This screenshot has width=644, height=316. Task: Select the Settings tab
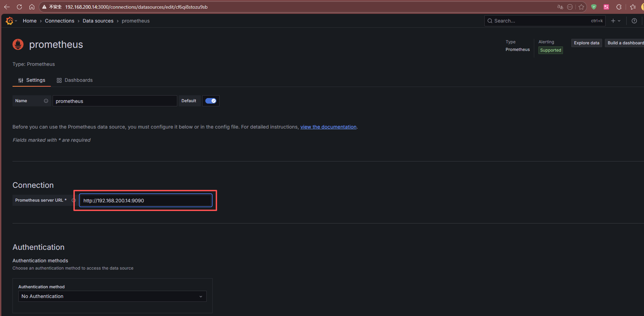32,80
